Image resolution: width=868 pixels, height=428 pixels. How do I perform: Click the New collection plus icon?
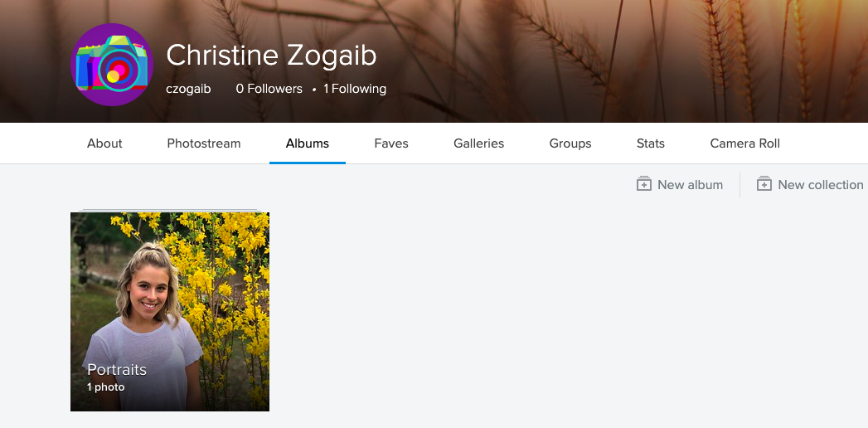coord(764,184)
